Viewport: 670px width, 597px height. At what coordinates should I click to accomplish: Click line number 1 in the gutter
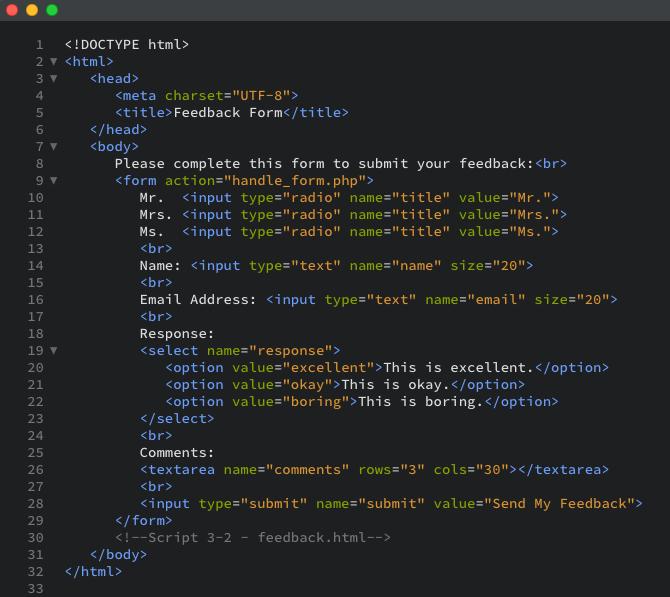pyautogui.click(x=39, y=44)
